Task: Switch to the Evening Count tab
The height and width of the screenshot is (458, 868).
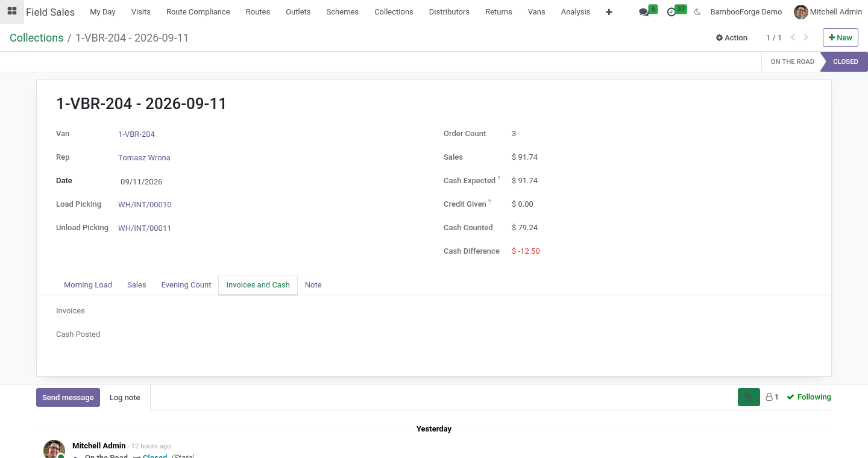Action: [x=186, y=285]
